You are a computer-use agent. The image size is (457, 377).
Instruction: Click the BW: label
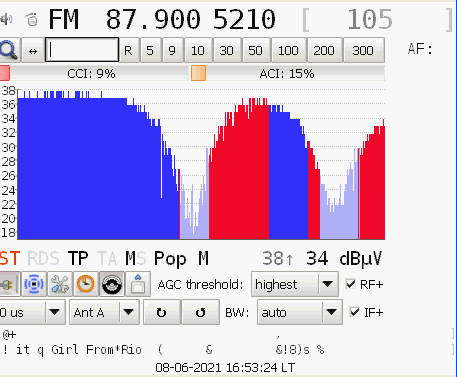tap(237, 313)
